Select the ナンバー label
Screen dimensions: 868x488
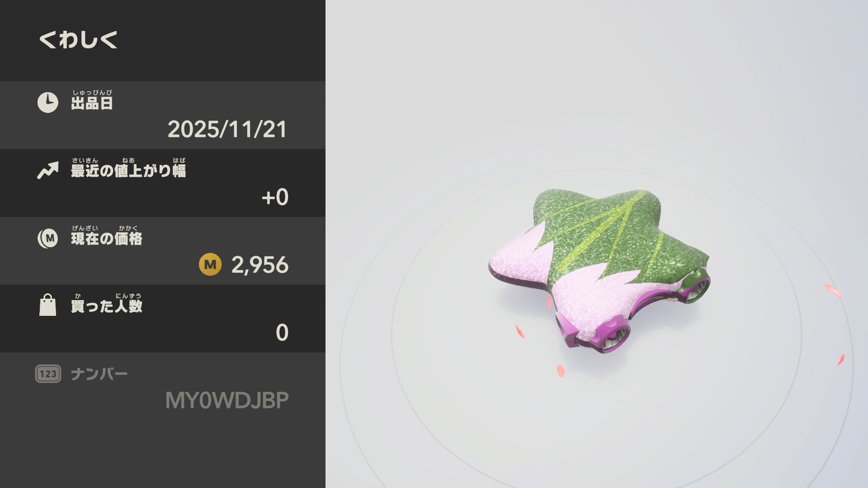click(x=99, y=374)
